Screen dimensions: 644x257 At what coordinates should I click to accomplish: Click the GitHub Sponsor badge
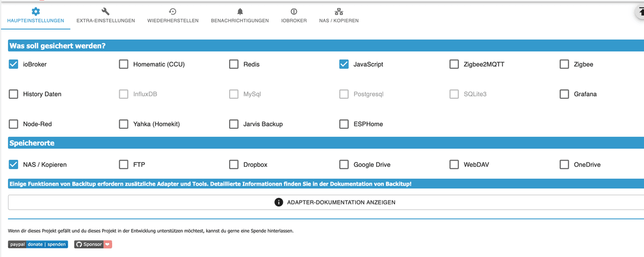pyautogui.click(x=93, y=244)
